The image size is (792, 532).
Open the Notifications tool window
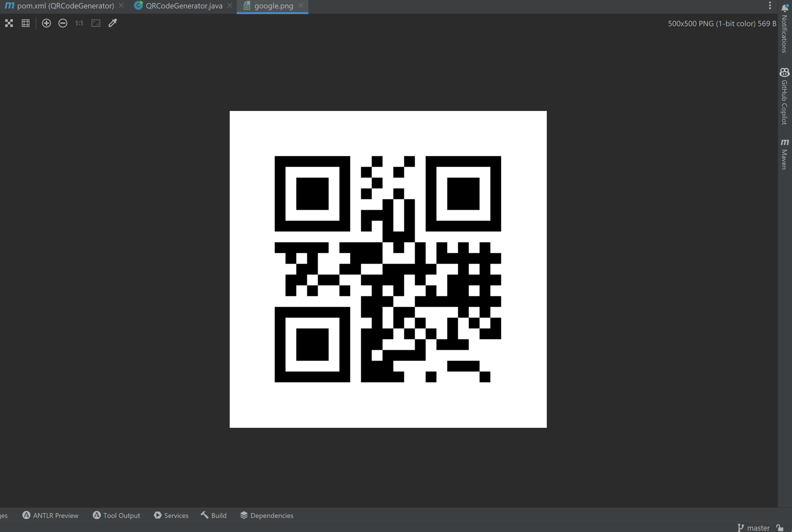point(785,28)
